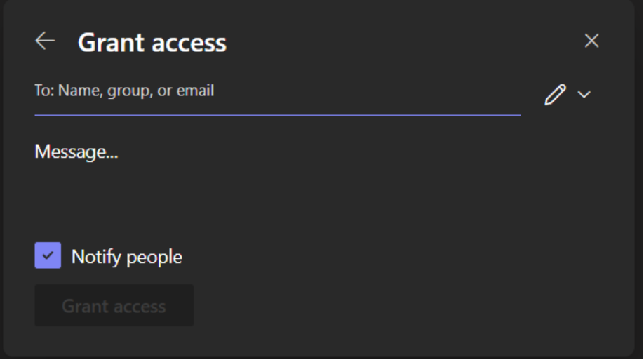Click the Grant access heading
The height and width of the screenshot is (360, 644).
(152, 43)
